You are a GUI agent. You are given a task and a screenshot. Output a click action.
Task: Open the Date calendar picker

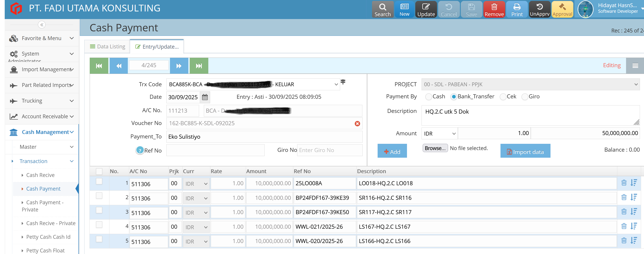click(x=205, y=97)
